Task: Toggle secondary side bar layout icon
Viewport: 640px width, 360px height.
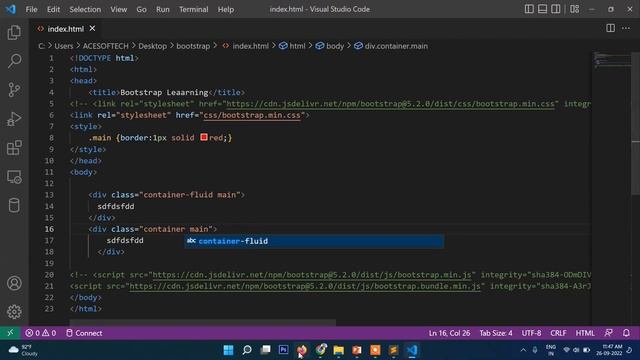Action: pyautogui.click(x=556, y=9)
